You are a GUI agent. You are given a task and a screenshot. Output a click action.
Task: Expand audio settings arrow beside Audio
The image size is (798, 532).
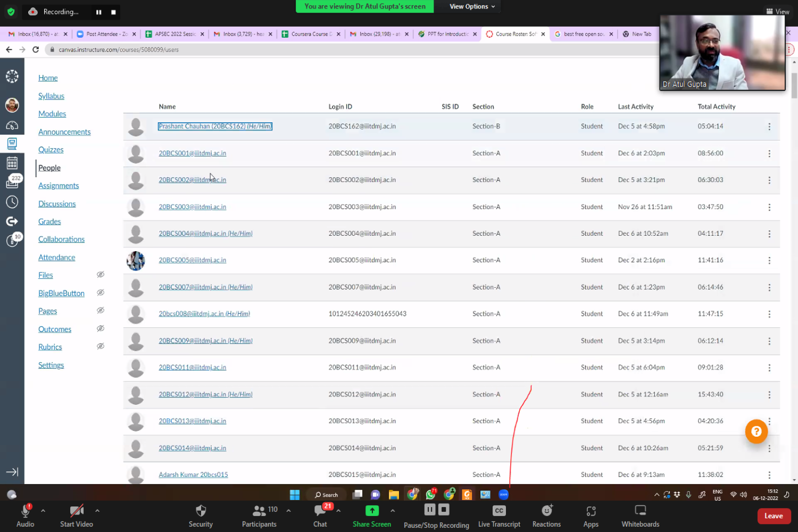tap(43, 511)
